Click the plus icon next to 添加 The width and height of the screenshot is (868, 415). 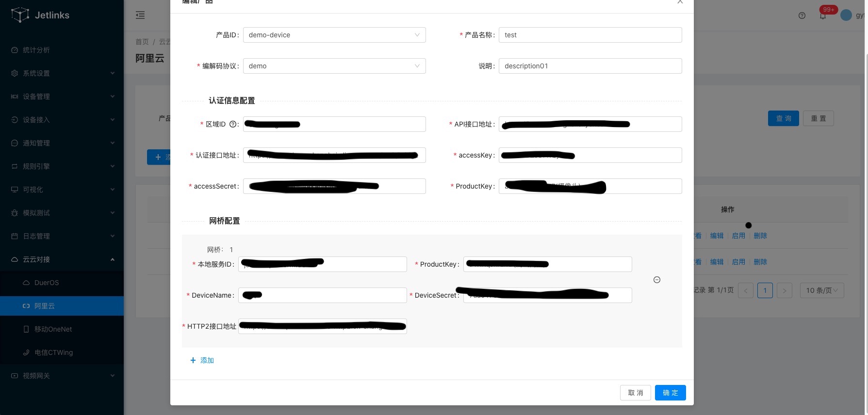193,360
